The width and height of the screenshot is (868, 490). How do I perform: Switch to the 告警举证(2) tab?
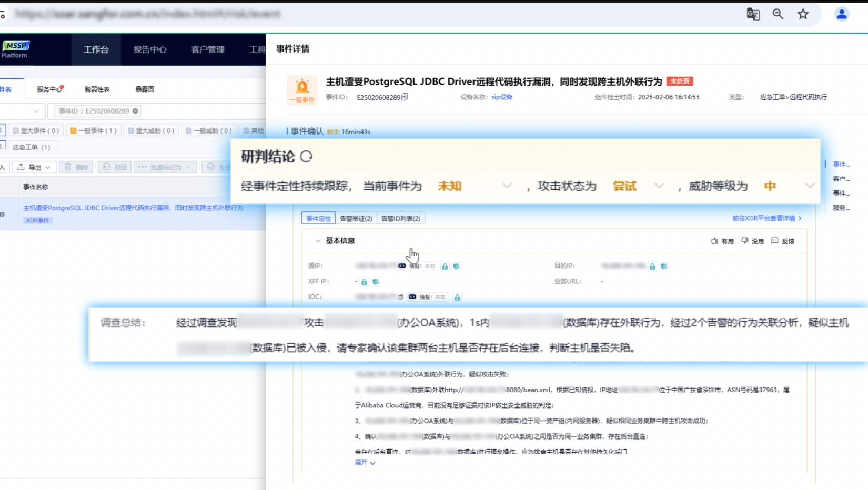(357, 218)
